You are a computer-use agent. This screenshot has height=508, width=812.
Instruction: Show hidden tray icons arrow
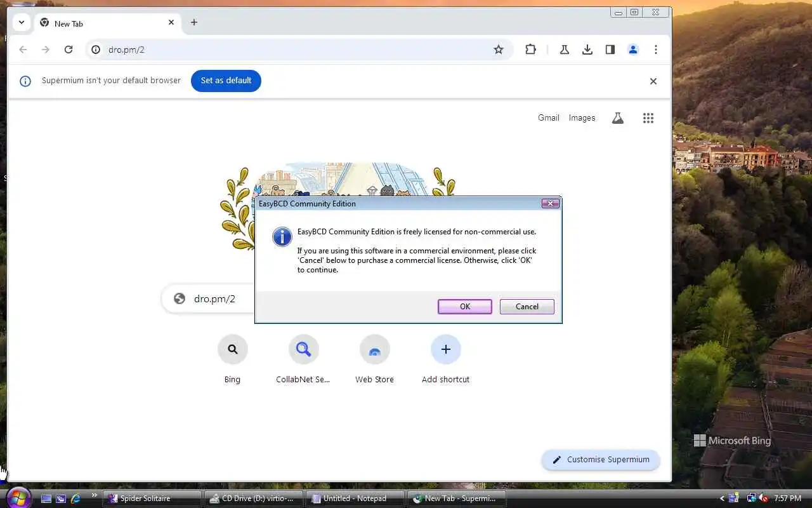[x=722, y=498]
